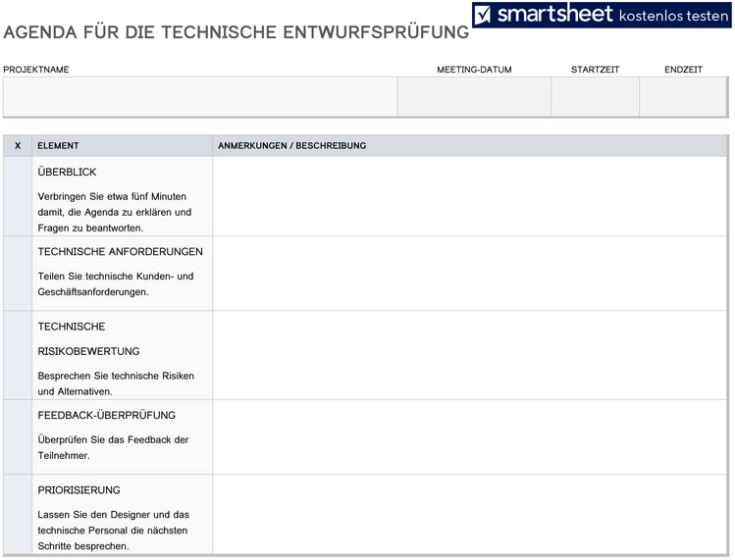Click text 'Überprüfen Sie das Feedback der'
Screen dimensions: 735x560
point(113,439)
